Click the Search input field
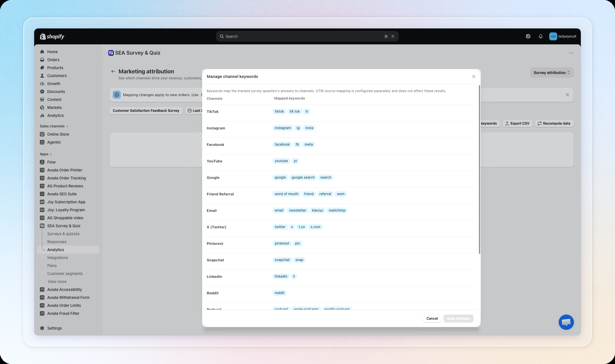615x364 pixels. pyautogui.click(x=307, y=36)
